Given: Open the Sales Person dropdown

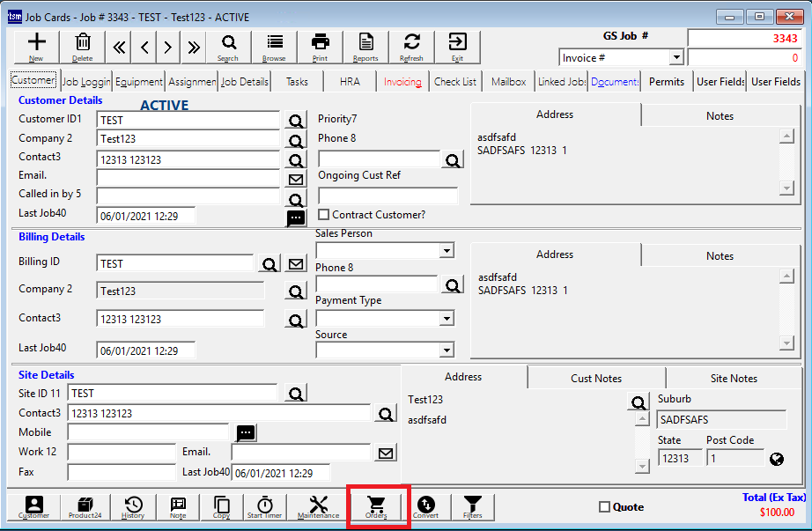Looking at the screenshot, I should coord(447,251).
